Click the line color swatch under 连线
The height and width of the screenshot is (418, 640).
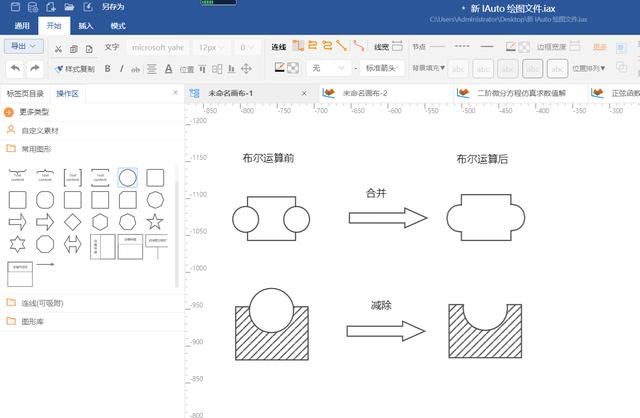(279, 67)
